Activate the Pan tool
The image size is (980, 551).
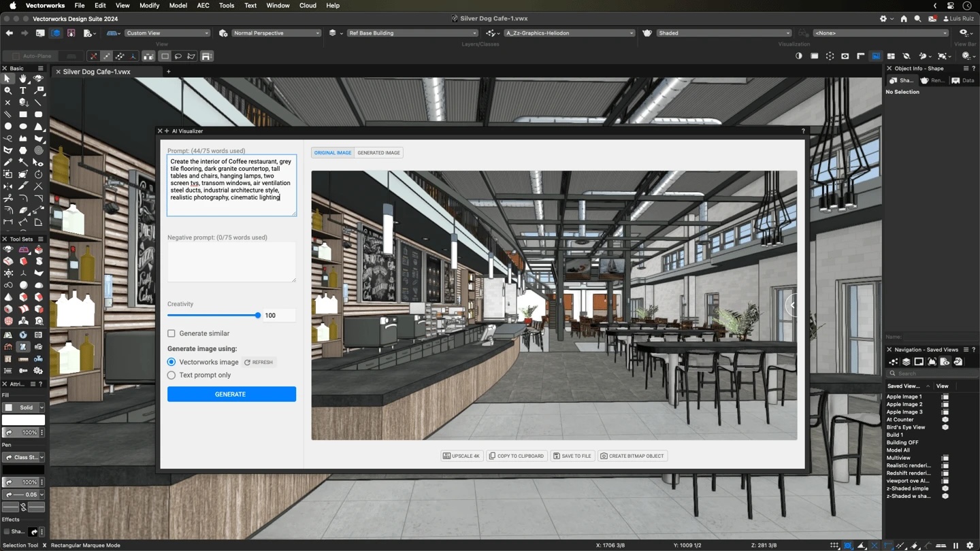tap(23, 79)
